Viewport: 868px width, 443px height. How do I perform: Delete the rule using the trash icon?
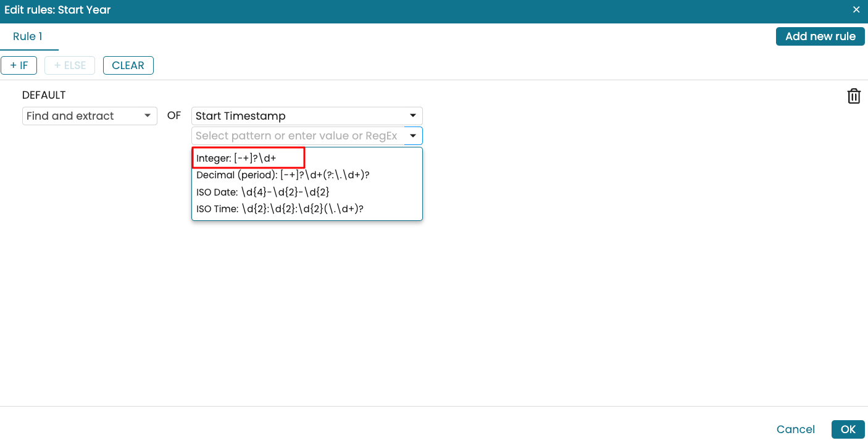pyautogui.click(x=854, y=96)
